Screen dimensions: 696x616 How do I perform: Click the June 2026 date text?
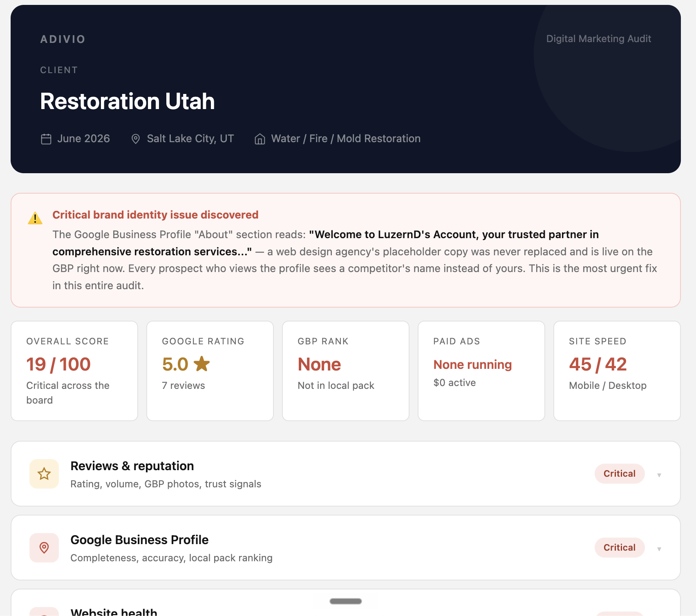tap(83, 138)
